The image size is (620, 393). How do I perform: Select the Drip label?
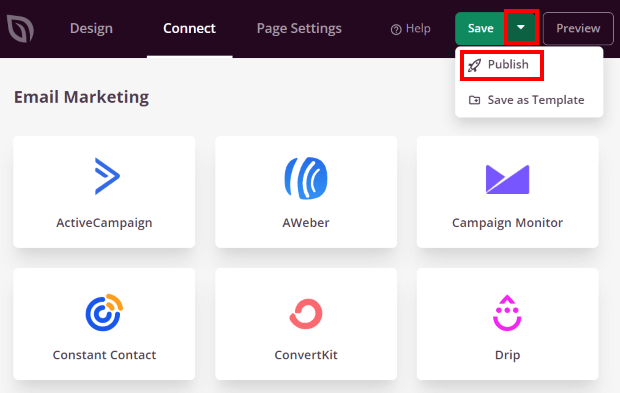[507, 355]
